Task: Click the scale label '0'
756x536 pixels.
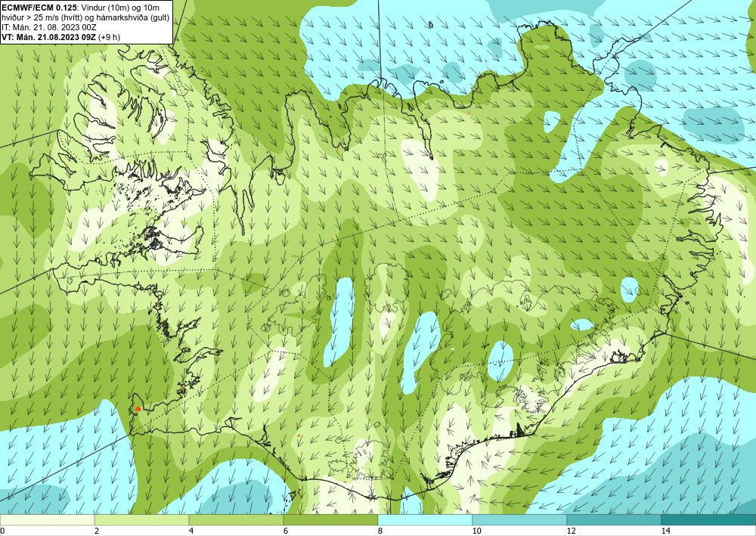Action: [x=2, y=531]
